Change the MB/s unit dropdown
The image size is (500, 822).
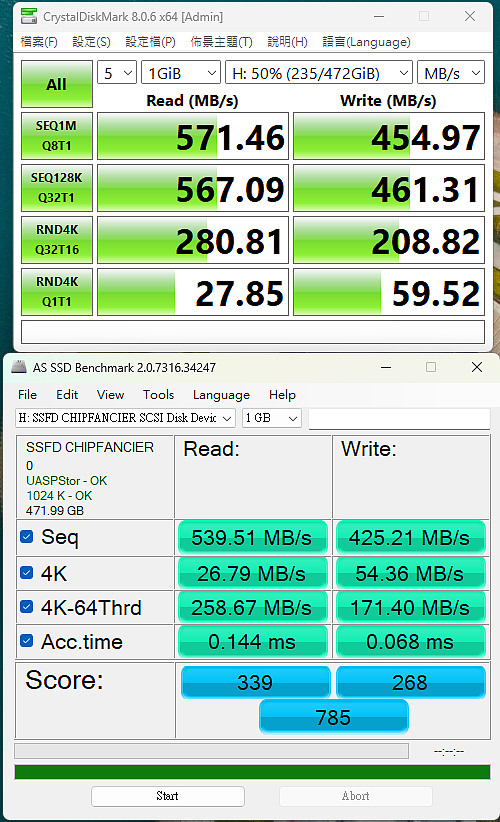[451, 73]
